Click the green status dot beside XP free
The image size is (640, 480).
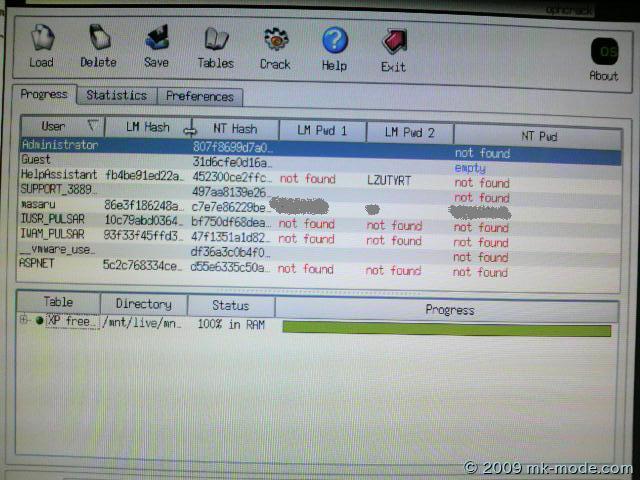(x=40, y=321)
